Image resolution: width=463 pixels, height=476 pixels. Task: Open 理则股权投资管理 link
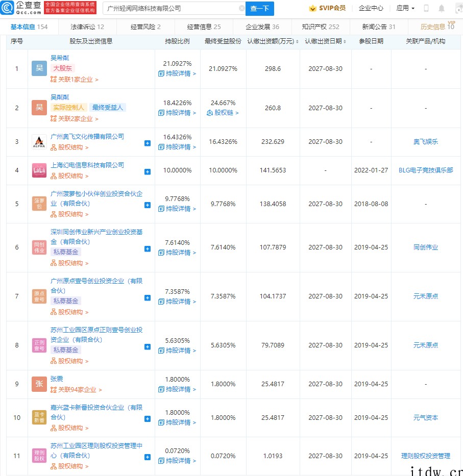(426, 456)
